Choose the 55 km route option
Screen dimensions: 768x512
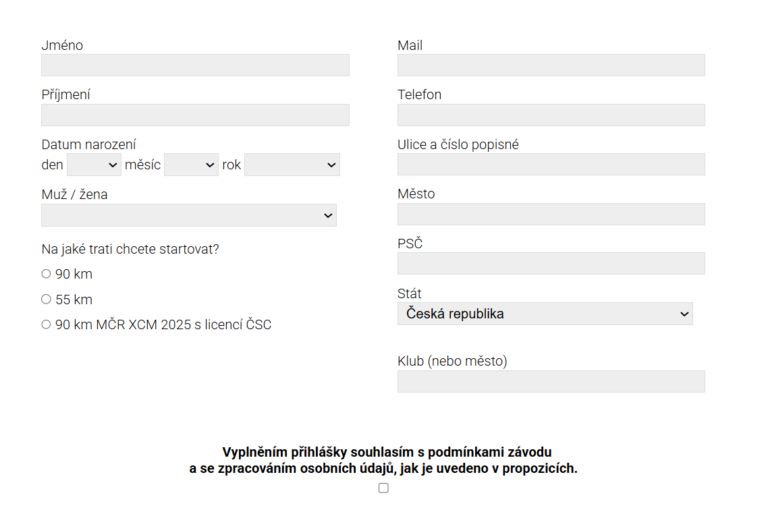pyautogui.click(x=46, y=299)
